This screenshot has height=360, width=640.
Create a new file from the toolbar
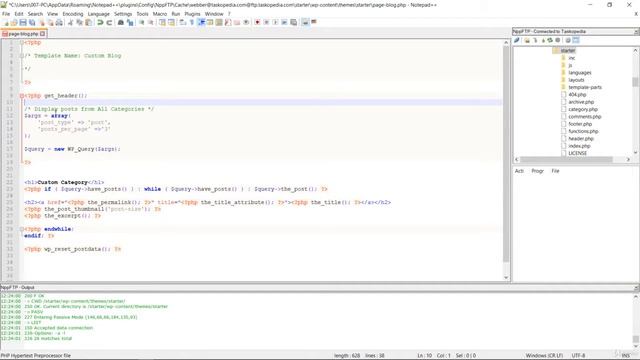tap(5, 22)
